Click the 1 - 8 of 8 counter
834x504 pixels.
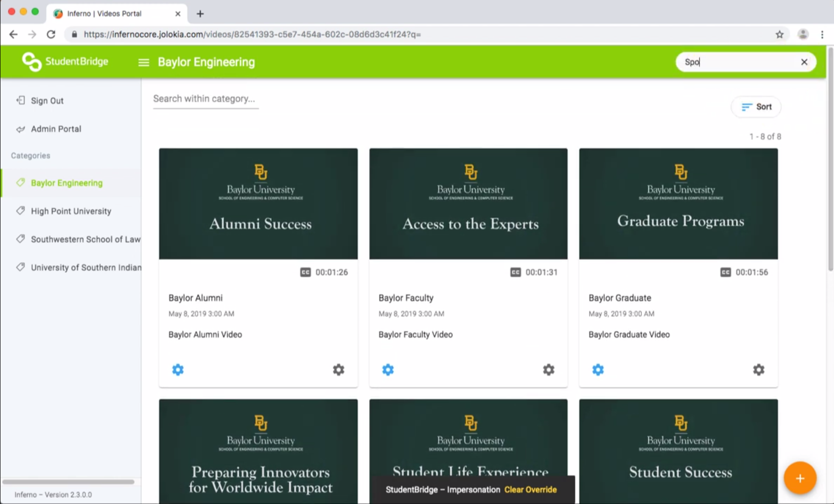765,137
